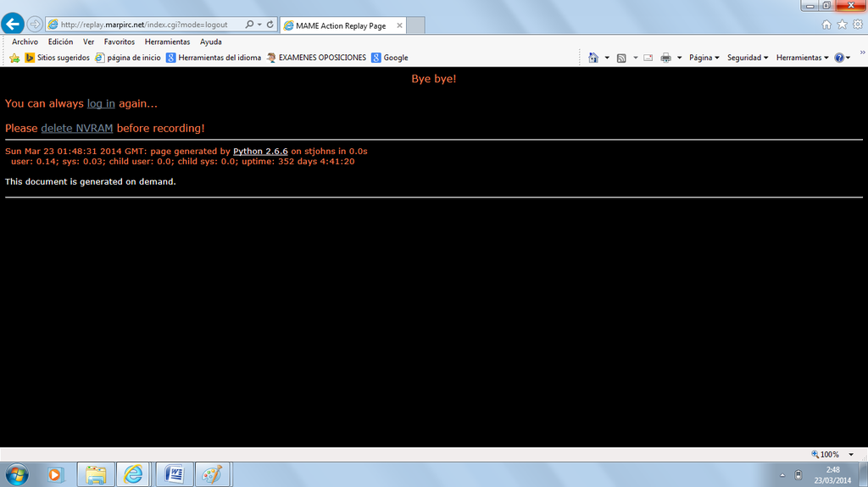Click the Bye bye! heading text
Viewport: 868px width, 487px height.
[x=434, y=79]
